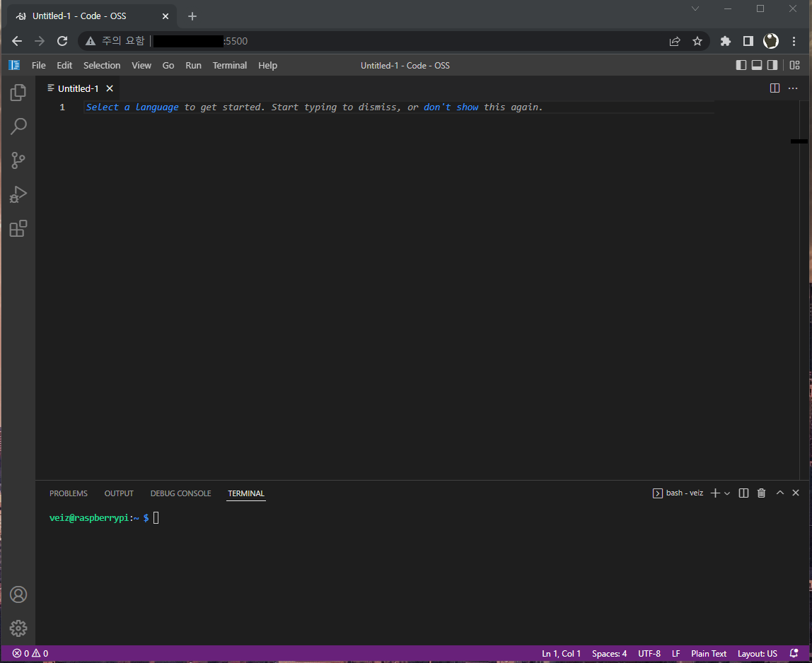This screenshot has height=663, width=812.
Task: Open errors and warnings status indicator
Action: [30, 654]
